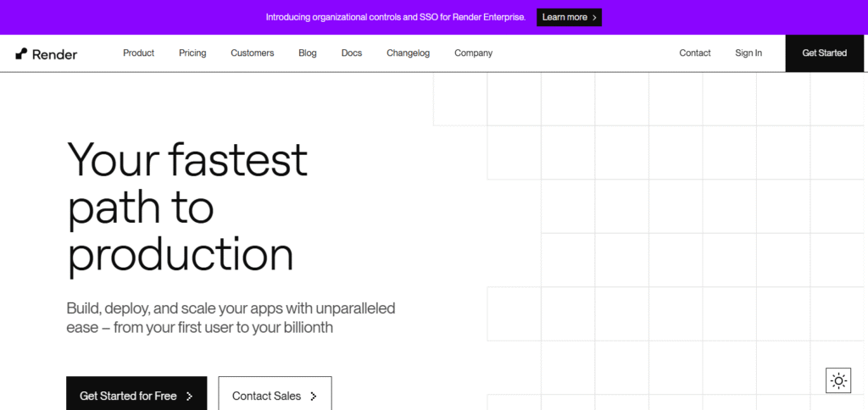Click the arrow in Contact Sales button
This screenshot has height=410, width=868.
click(x=314, y=396)
